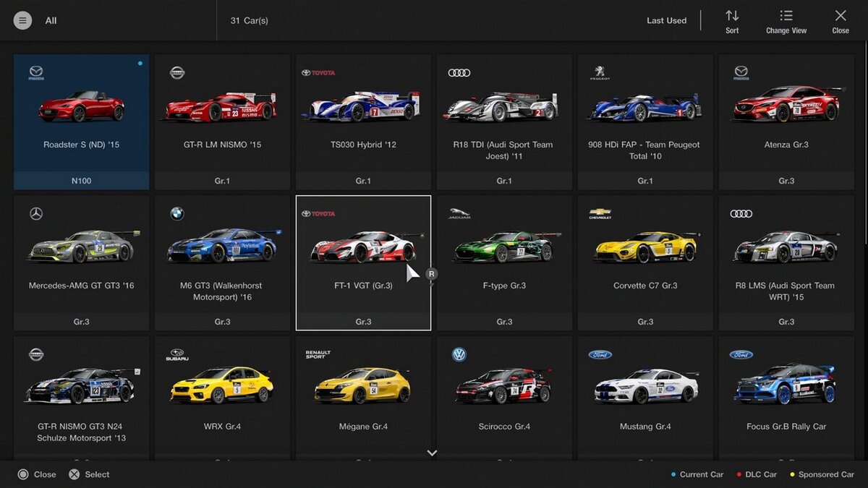Choose the Scirocco Gr.4 car image
The width and height of the screenshot is (868, 488).
tap(503, 385)
